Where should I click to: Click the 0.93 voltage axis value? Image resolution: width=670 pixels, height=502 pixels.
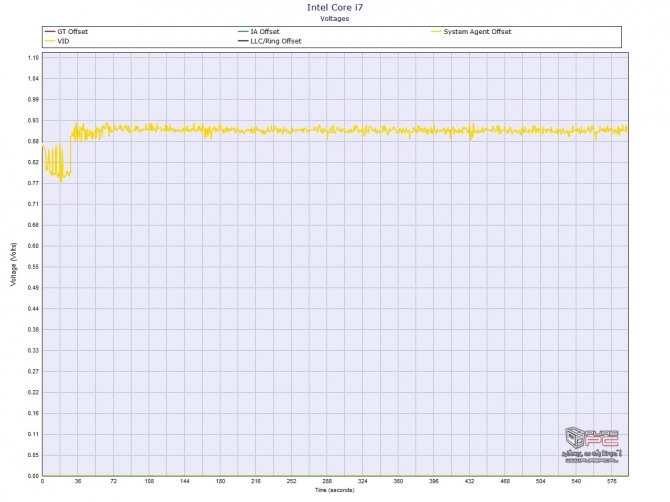point(33,120)
